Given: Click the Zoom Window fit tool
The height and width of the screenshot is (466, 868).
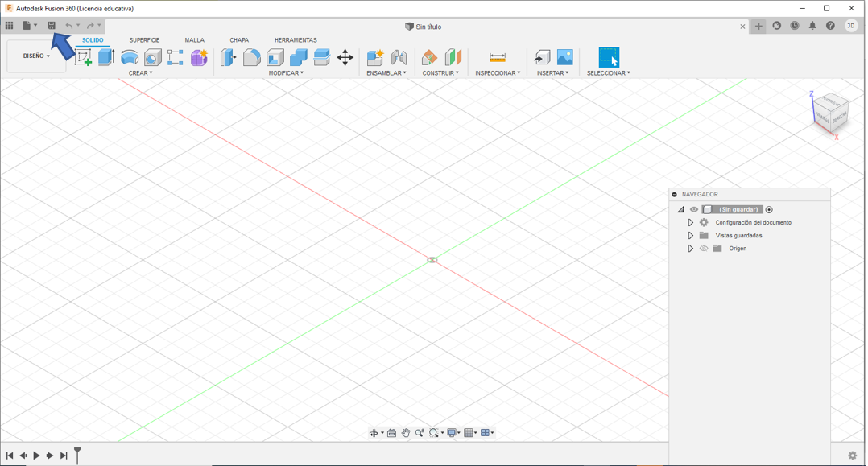Looking at the screenshot, I should (x=434, y=433).
